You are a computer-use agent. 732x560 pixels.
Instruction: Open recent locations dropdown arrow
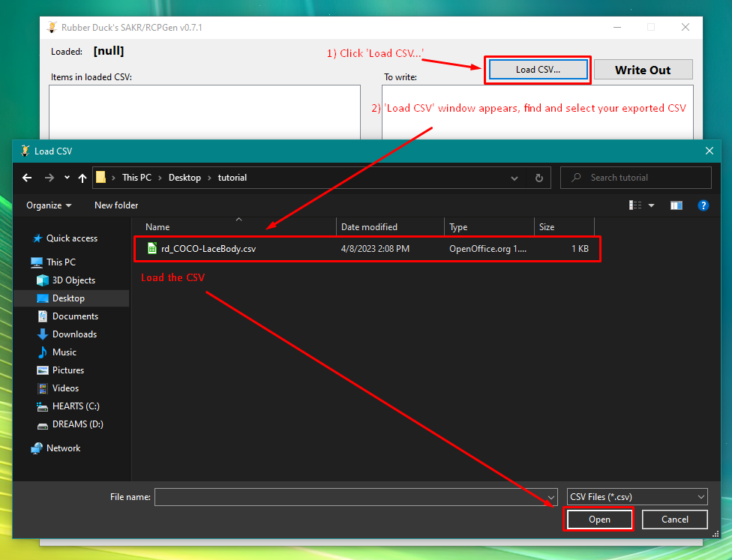click(67, 178)
